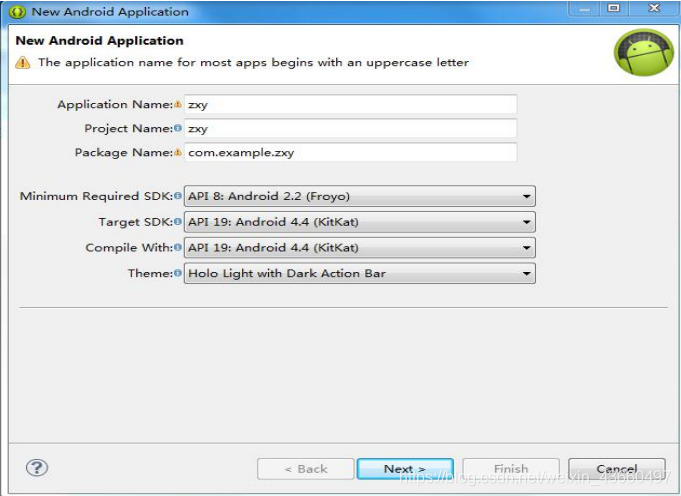Viewport: 681px width, 496px height.
Task: Maximize the dialog window
Action: point(613,8)
